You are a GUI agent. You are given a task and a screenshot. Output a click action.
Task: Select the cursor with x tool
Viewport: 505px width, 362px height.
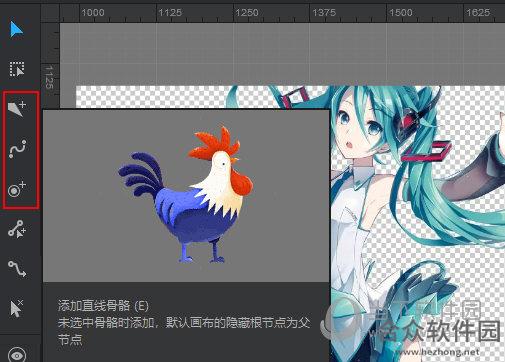point(16,308)
